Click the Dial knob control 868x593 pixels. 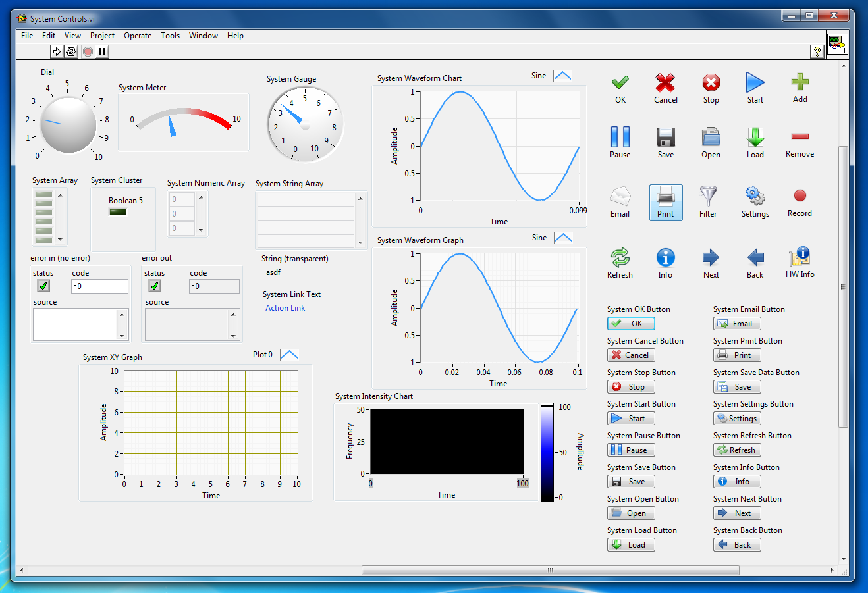68,124
